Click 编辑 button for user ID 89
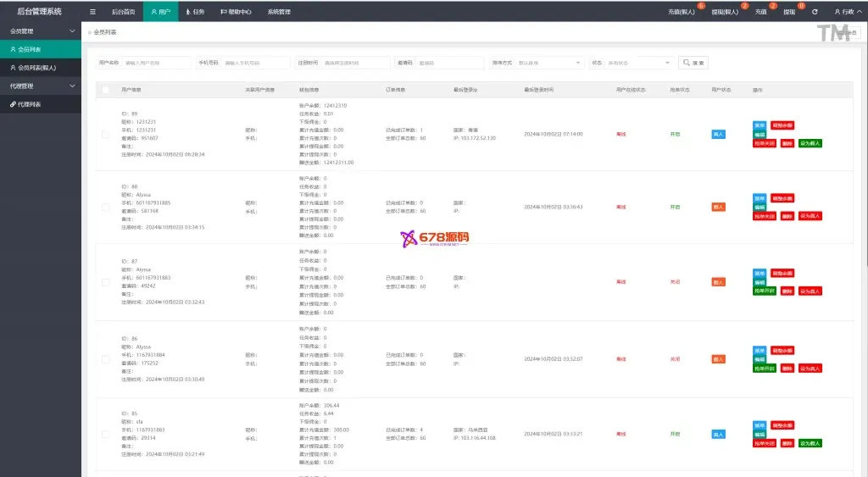 759,135
